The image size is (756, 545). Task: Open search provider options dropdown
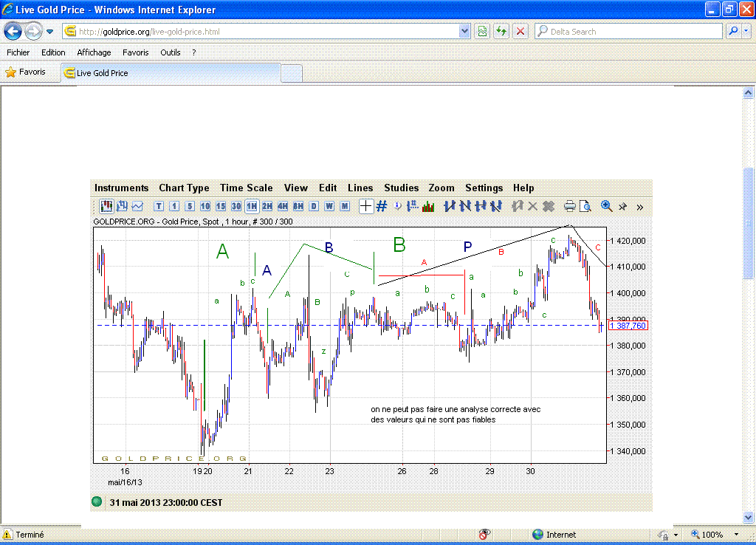[x=746, y=31]
